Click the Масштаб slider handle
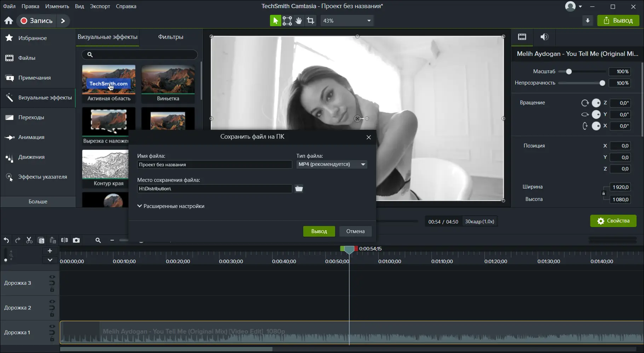 point(569,72)
